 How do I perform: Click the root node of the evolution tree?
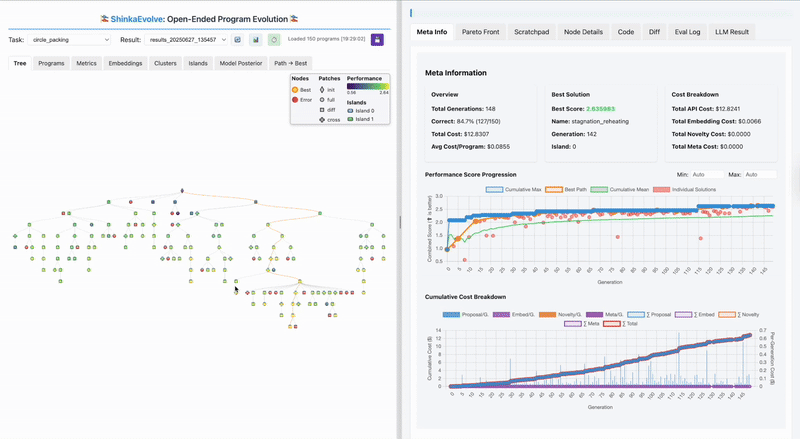coord(181,190)
